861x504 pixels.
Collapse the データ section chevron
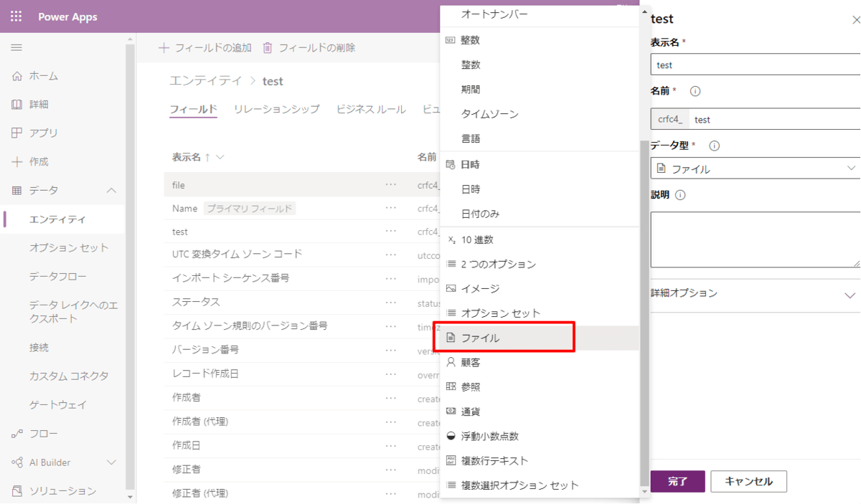[111, 190]
